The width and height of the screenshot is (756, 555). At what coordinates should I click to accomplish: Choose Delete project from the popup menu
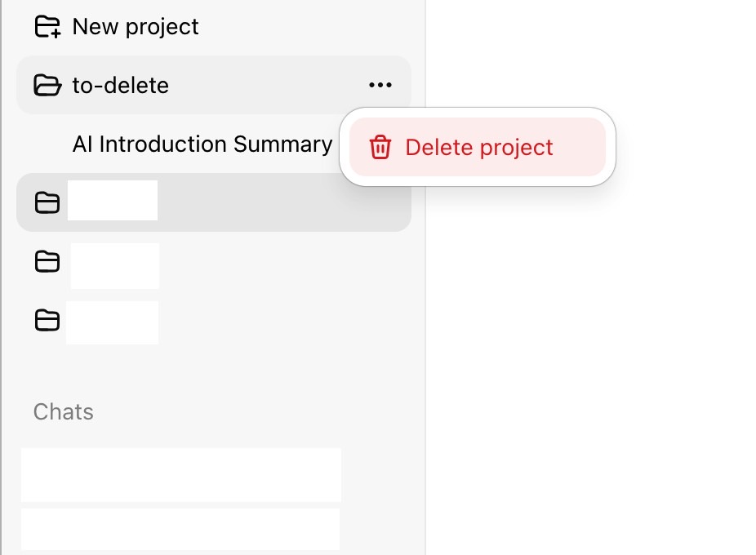(478, 147)
